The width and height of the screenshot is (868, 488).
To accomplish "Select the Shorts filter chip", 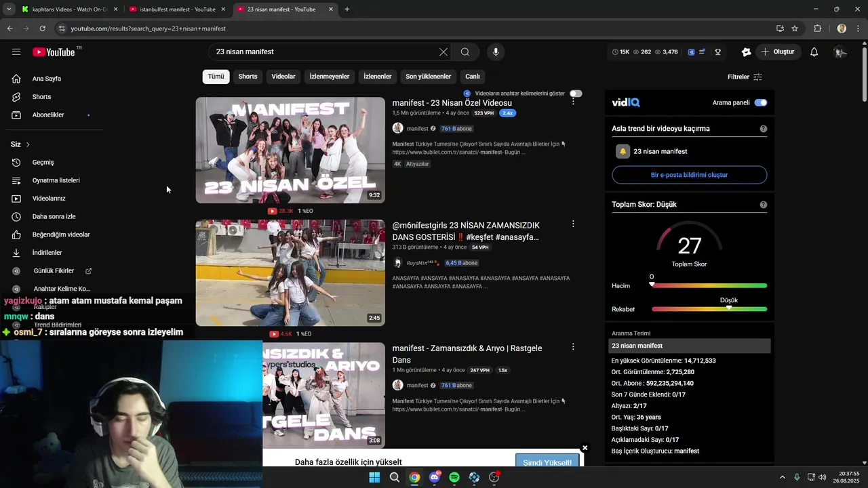I will (x=248, y=77).
